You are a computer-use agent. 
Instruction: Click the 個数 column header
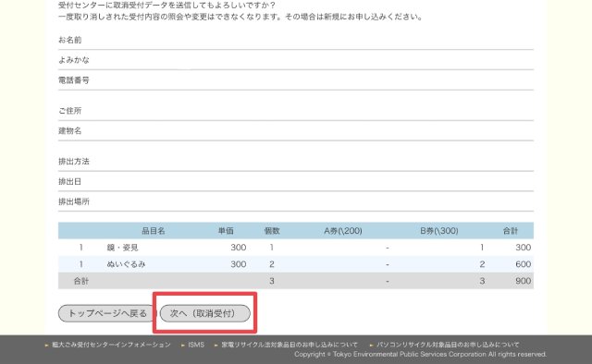(x=272, y=231)
